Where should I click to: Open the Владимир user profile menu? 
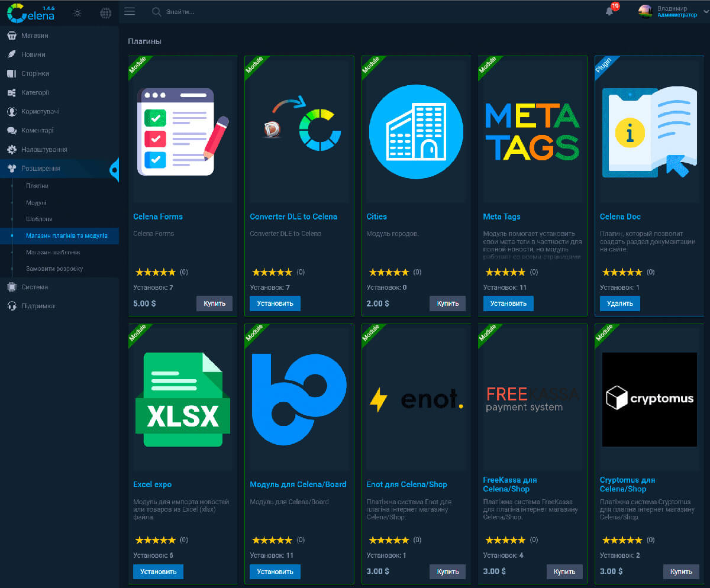(669, 11)
